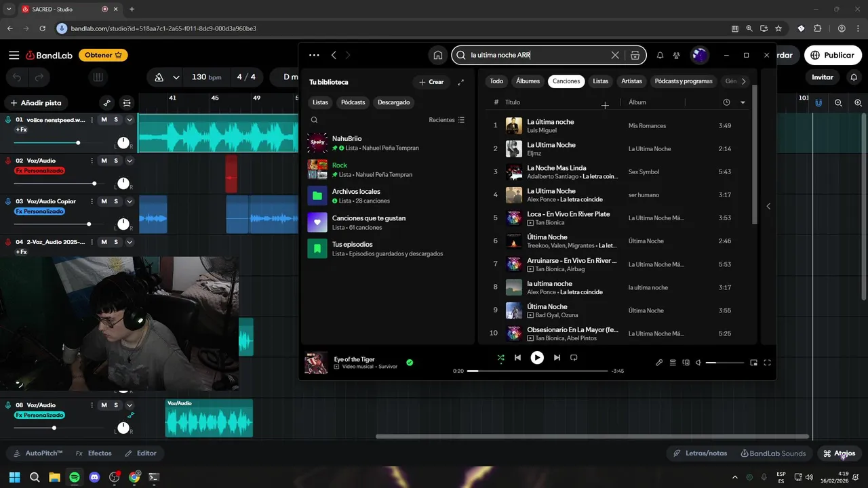Toggle Spotify shuffle

pos(500,358)
